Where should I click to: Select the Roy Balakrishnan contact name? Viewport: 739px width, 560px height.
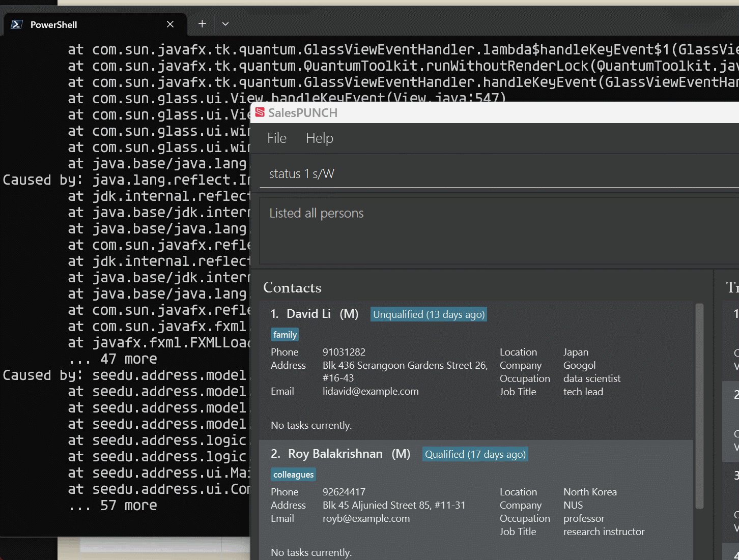[335, 454]
